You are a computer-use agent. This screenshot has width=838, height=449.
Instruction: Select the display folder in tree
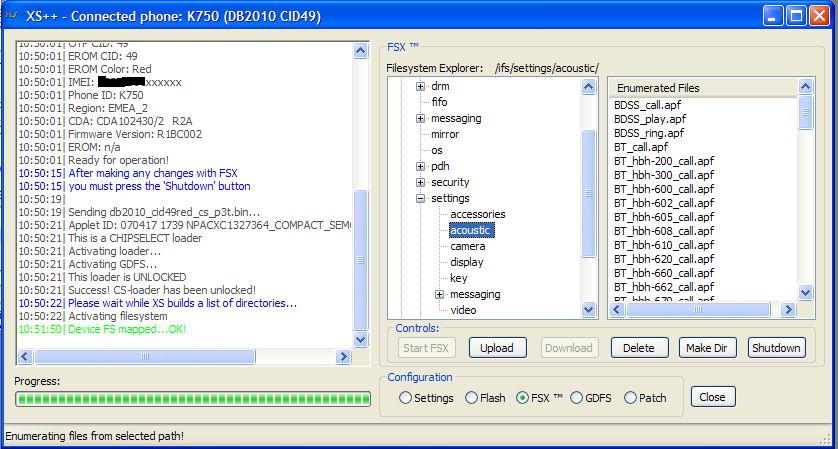[x=467, y=262]
